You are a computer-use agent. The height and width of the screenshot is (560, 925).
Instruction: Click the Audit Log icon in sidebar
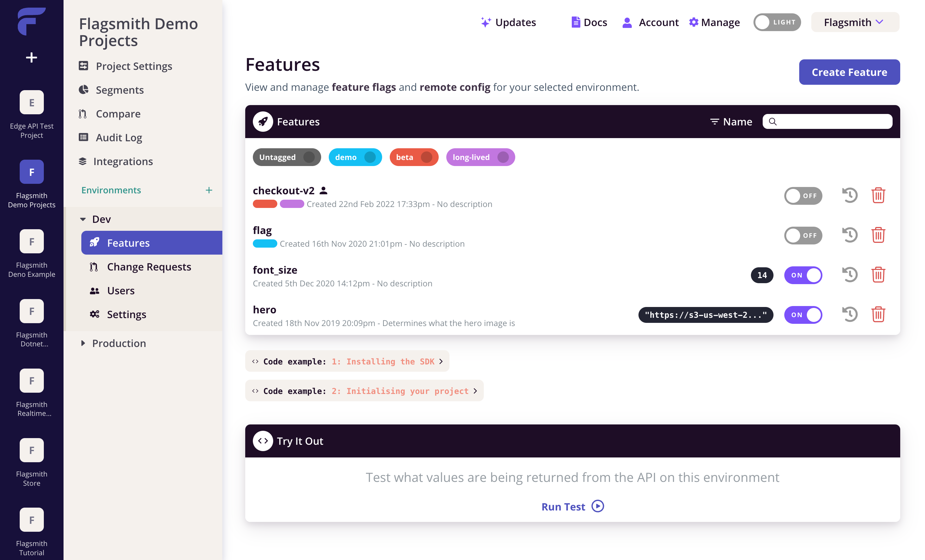click(x=83, y=137)
